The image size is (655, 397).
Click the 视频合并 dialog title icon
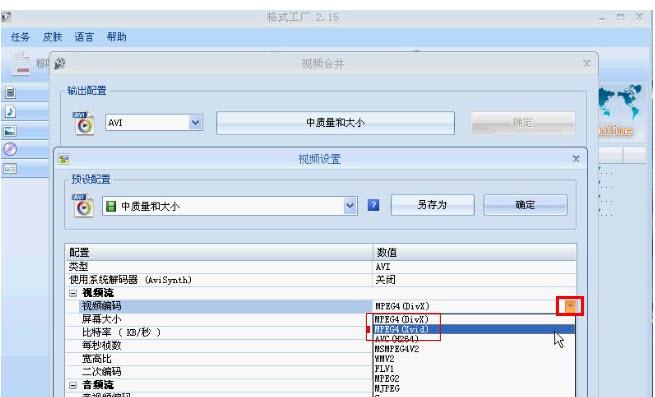(x=60, y=64)
